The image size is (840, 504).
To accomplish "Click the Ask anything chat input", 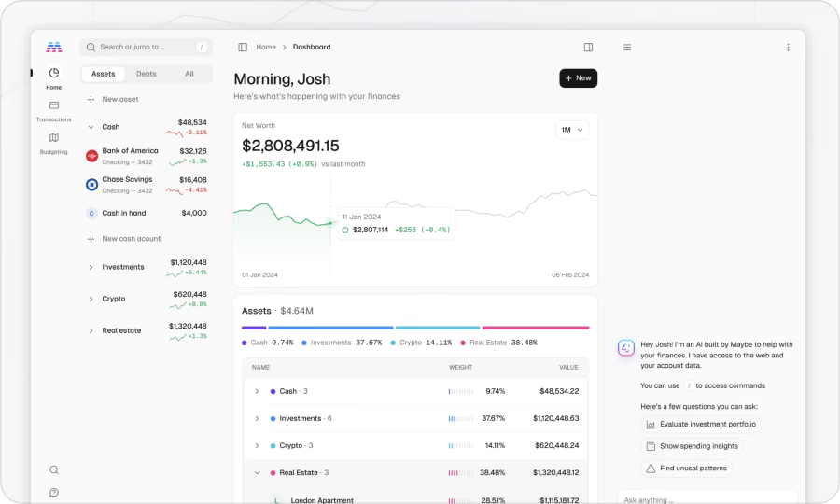I will coord(707,499).
